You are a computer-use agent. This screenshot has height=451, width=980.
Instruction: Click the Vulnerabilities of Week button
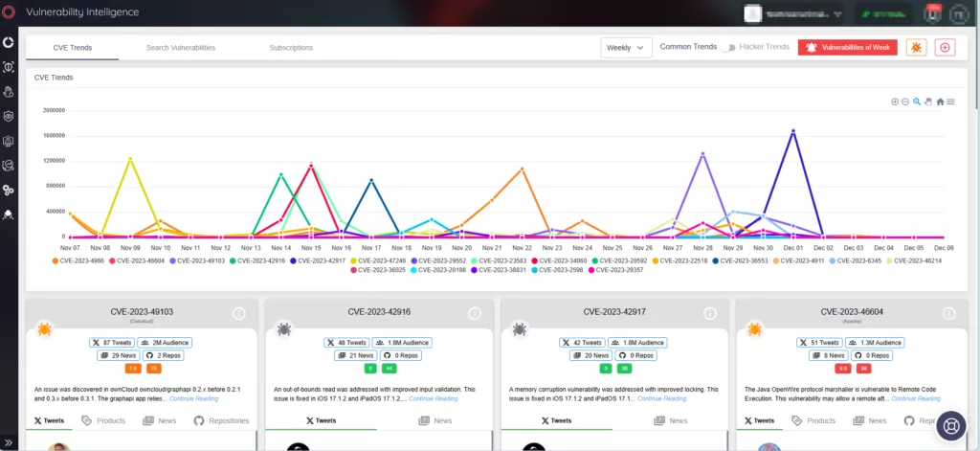(848, 48)
